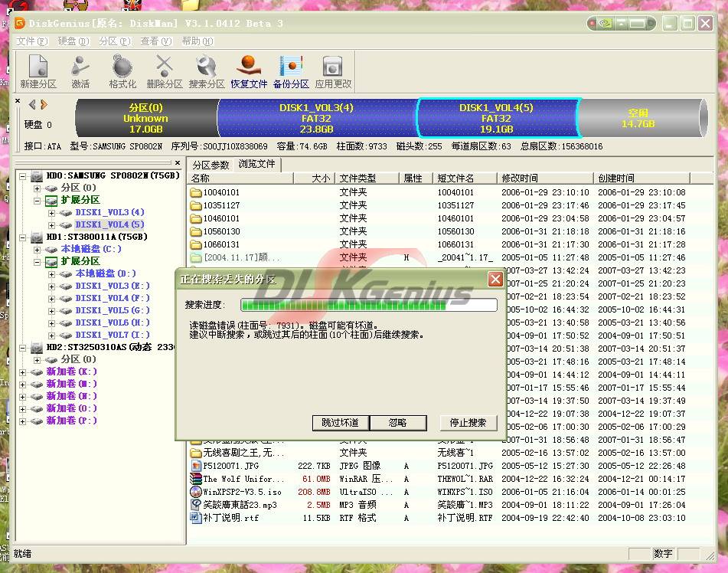Select DISK1_VOL7(I:) in the disk tree

tap(113, 335)
